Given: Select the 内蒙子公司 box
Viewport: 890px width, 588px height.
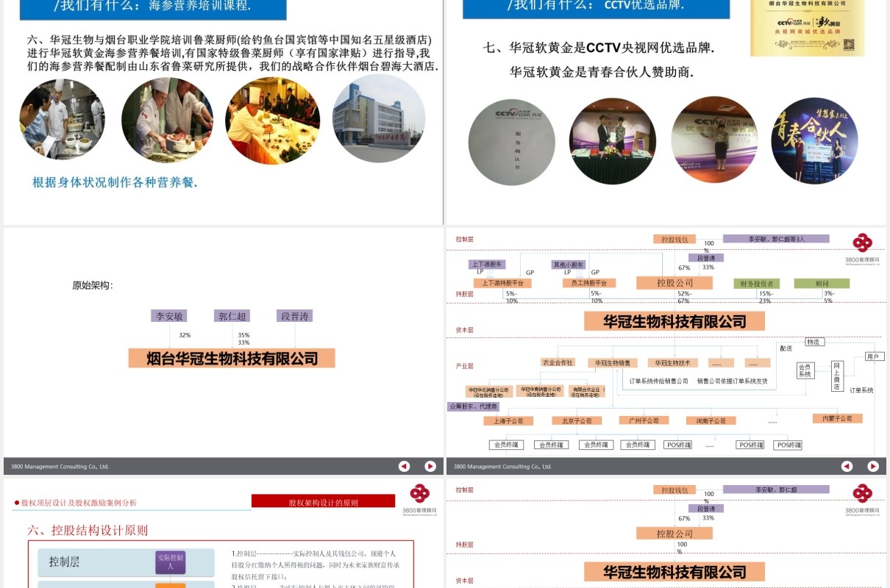Looking at the screenshot, I should pos(837,418).
